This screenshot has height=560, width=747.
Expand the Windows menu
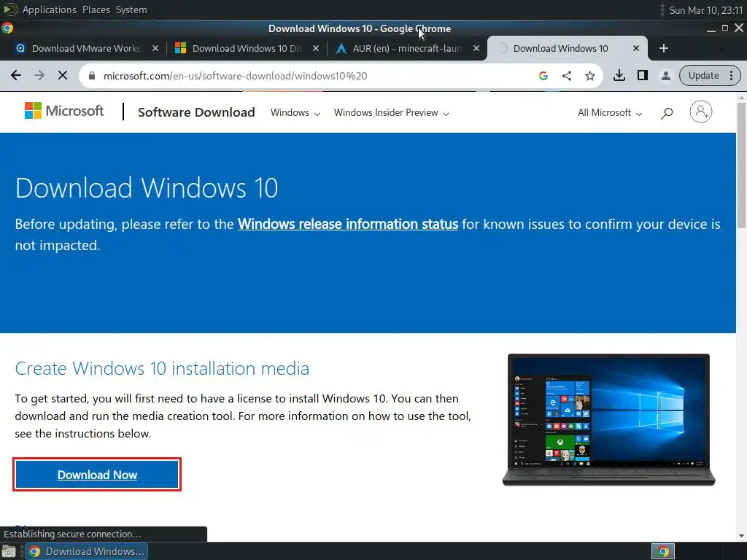(295, 113)
